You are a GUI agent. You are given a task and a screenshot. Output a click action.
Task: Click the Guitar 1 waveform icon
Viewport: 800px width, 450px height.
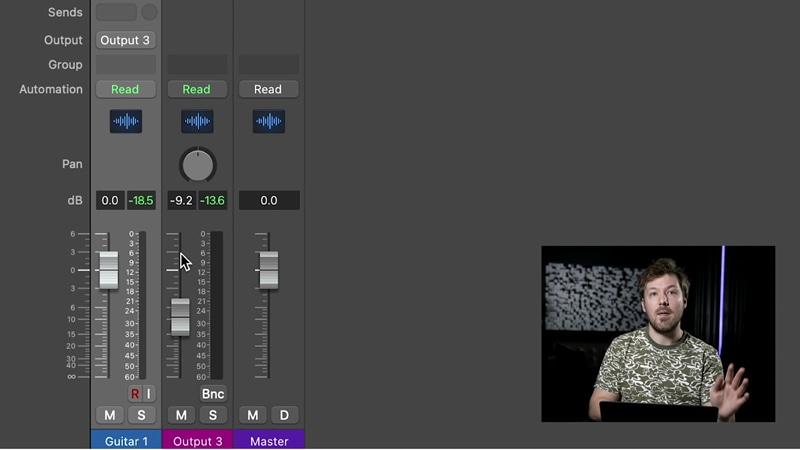coord(126,122)
